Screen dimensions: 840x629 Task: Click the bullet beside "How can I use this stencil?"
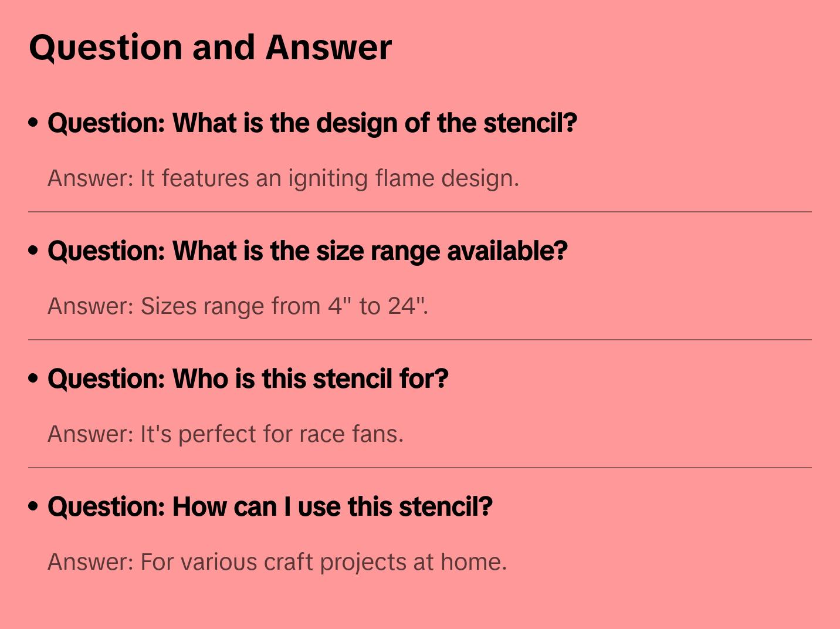coord(33,507)
